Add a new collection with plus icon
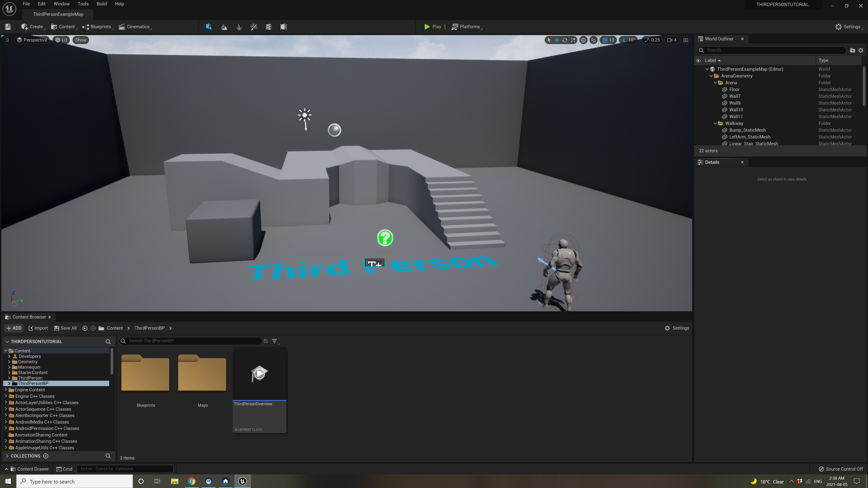The height and width of the screenshot is (488, 868). (46, 456)
